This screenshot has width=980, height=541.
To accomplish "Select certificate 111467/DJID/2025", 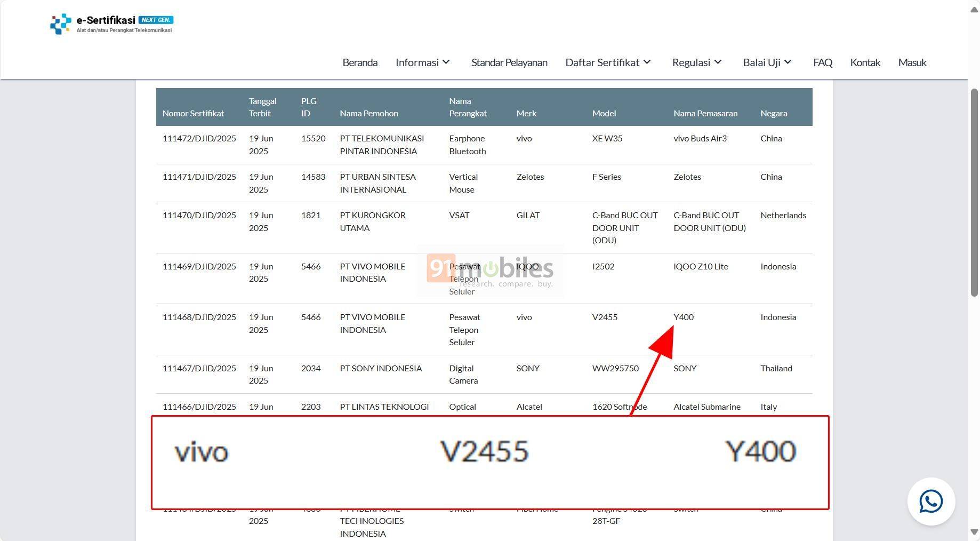I will 199,368.
